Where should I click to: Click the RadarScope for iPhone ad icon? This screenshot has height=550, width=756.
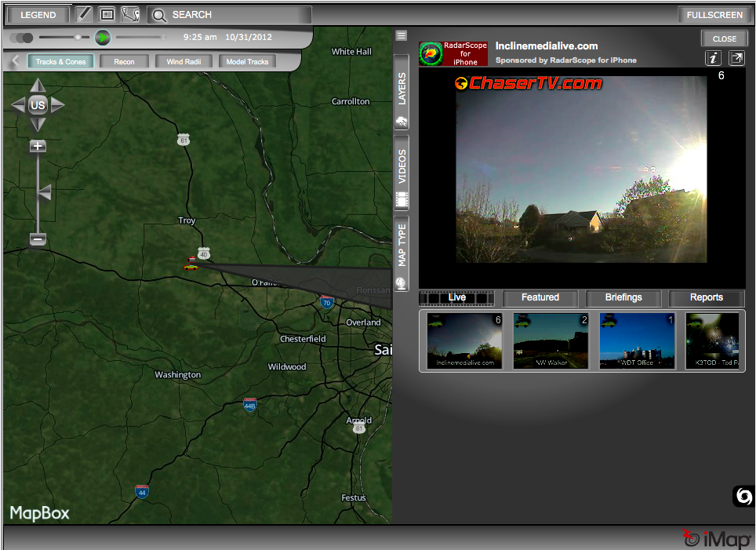(453, 53)
